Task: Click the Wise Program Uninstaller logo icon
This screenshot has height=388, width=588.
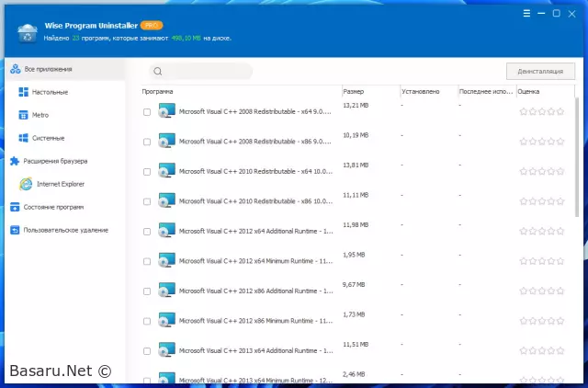Action: pos(27,33)
